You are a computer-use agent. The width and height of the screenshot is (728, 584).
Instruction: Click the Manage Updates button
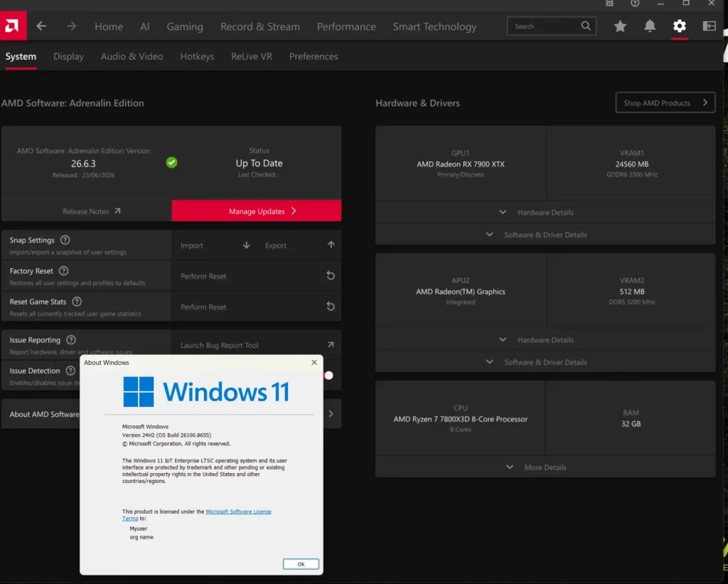(256, 211)
